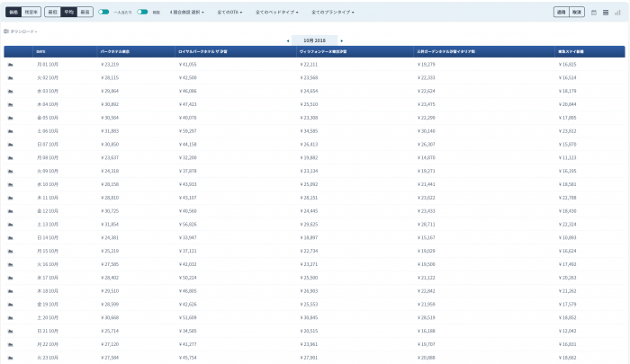Open chart icon for 土 13 10月 row
Screen dimensions: 630x364
(11, 225)
